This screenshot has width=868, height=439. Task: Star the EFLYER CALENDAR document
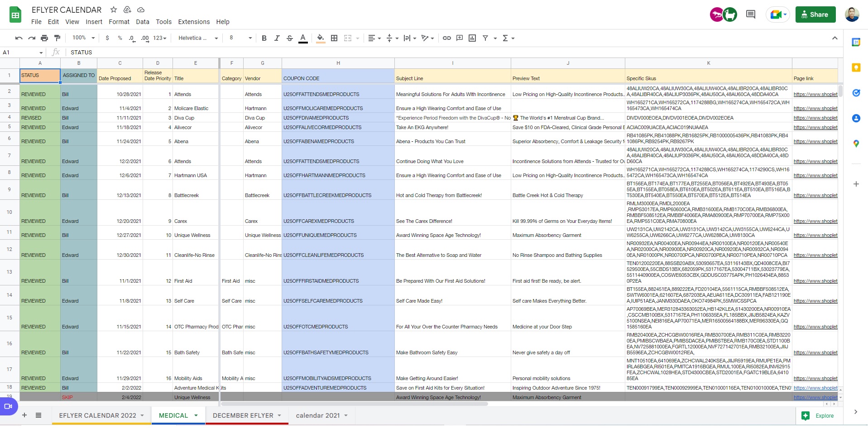[114, 10]
